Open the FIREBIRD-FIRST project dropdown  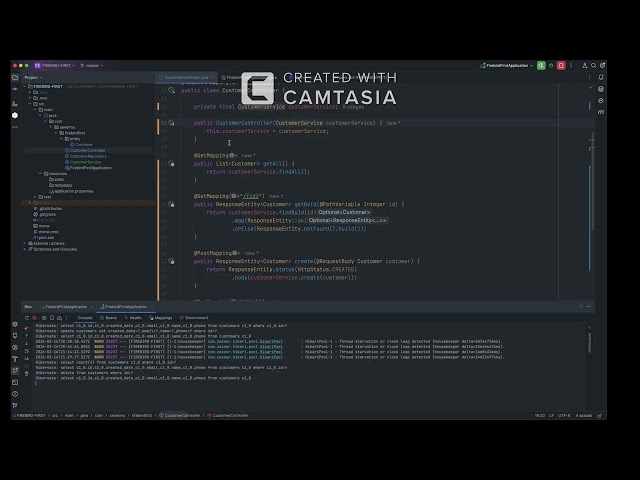pos(54,65)
